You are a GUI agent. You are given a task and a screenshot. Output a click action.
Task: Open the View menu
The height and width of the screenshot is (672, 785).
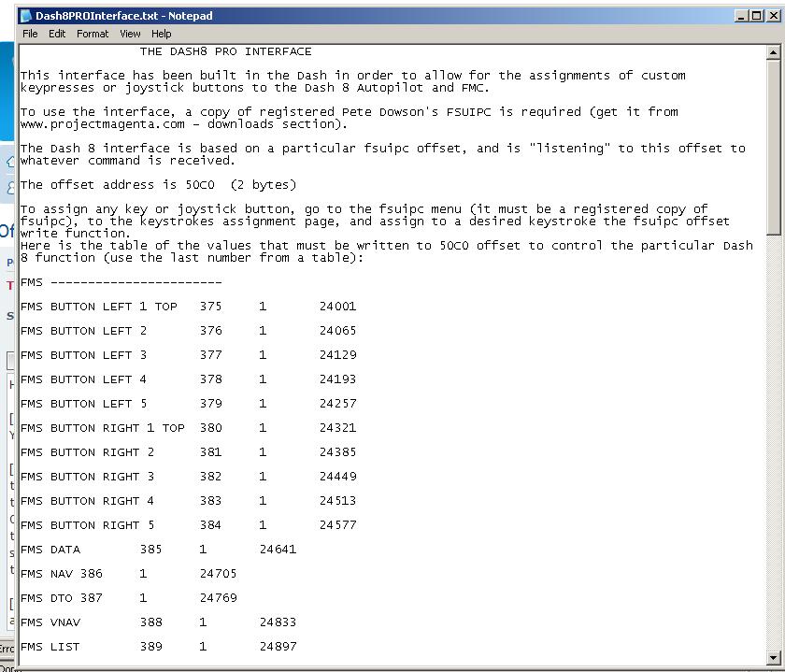pos(130,34)
